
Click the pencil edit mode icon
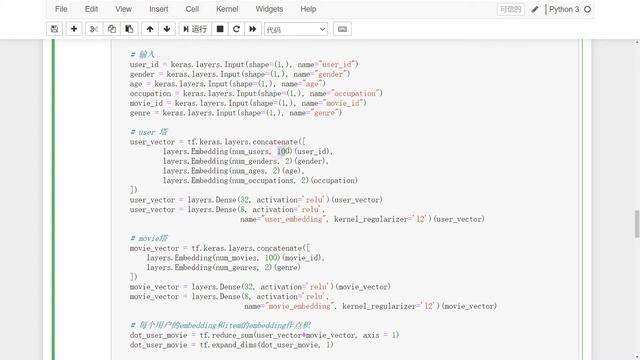[535, 9]
